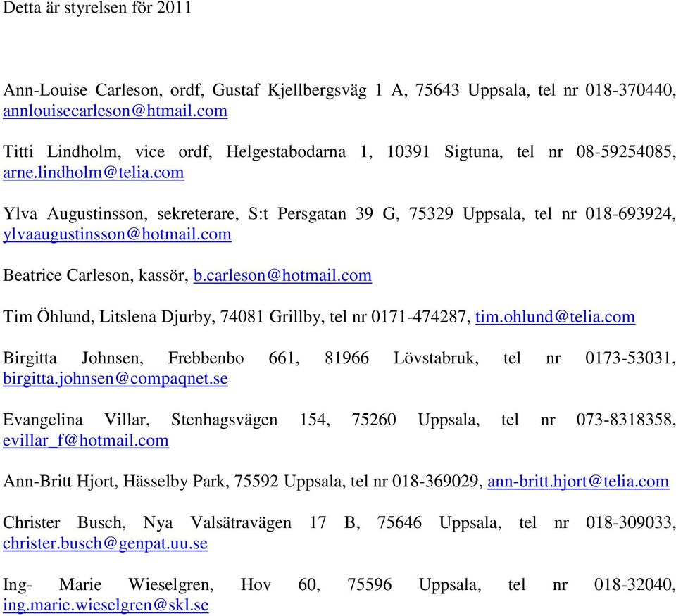Click arne.lindholm@telia.com email link
676x616 pixels.
coord(94,173)
